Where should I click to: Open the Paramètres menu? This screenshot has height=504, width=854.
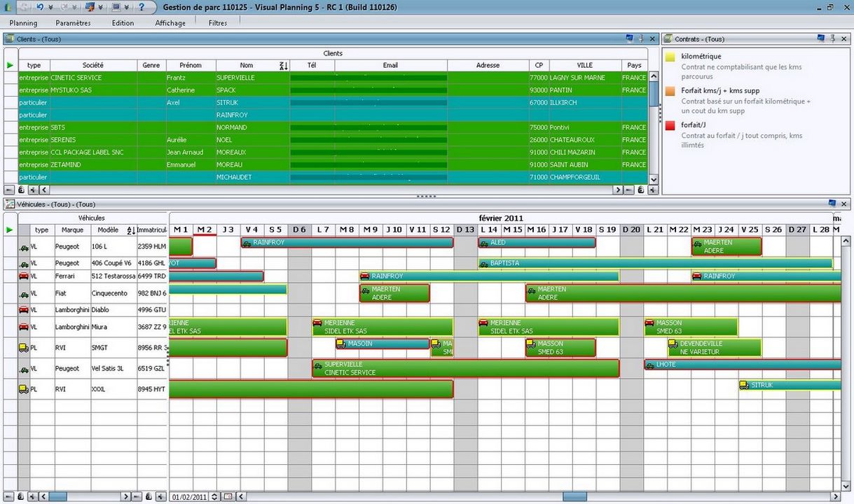[74, 23]
